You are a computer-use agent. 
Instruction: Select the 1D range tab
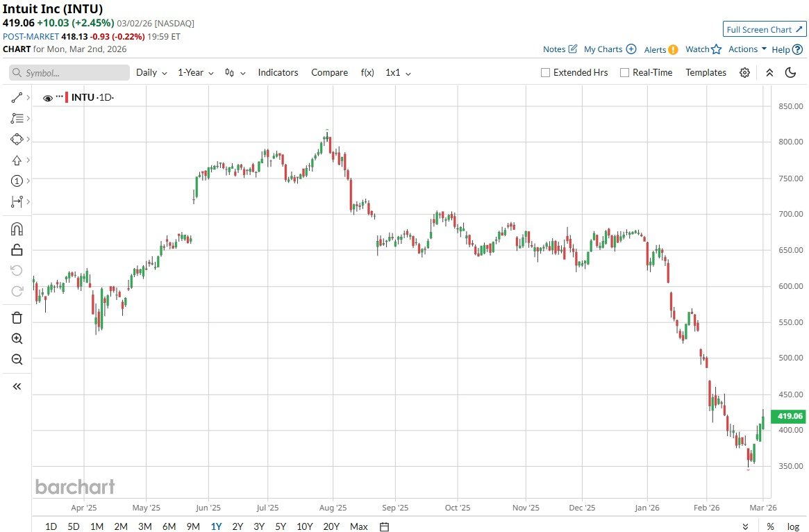tap(51, 526)
